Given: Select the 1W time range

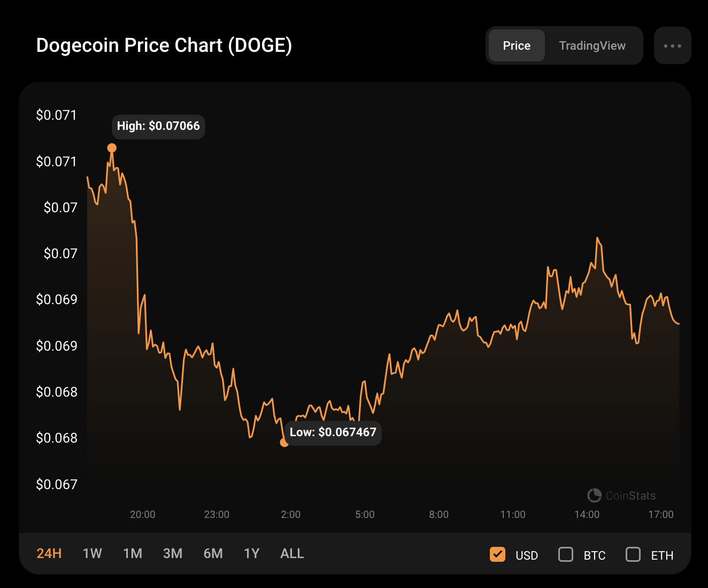Looking at the screenshot, I should (x=92, y=554).
